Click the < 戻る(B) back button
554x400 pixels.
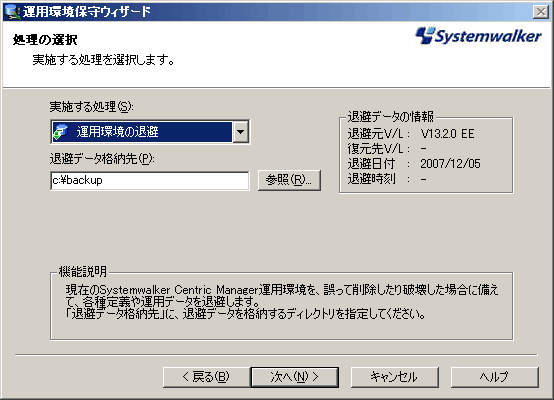pyautogui.click(x=206, y=377)
